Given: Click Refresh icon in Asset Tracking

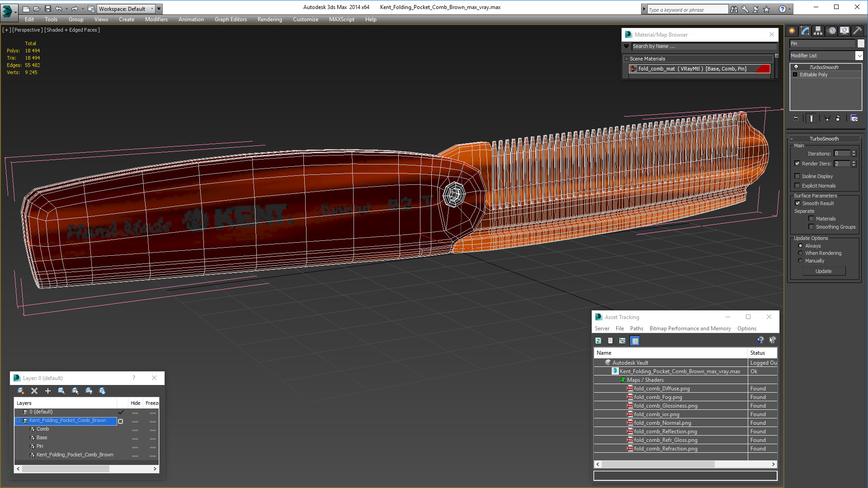Looking at the screenshot, I should pos(598,341).
